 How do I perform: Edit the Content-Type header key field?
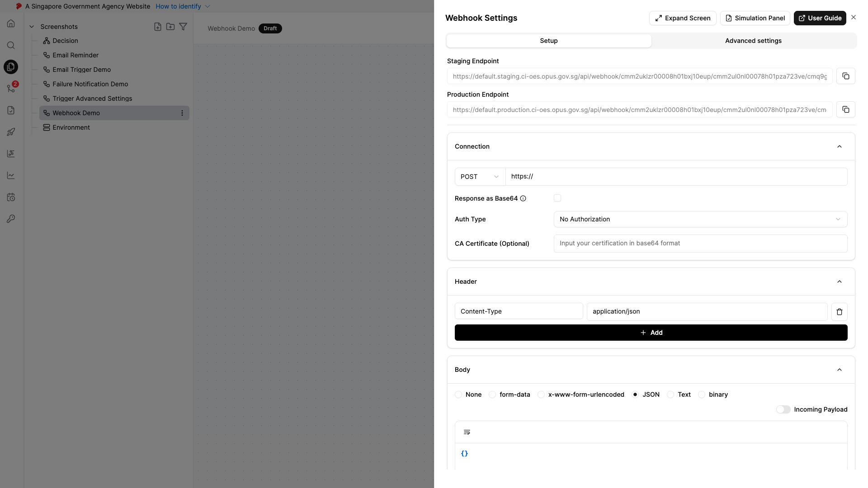(x=519, y=311)
